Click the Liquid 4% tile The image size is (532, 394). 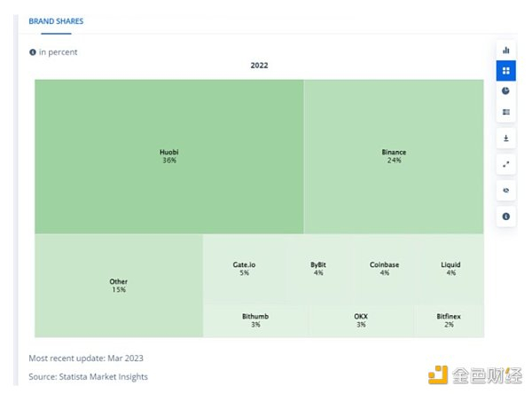click(450, 268)
